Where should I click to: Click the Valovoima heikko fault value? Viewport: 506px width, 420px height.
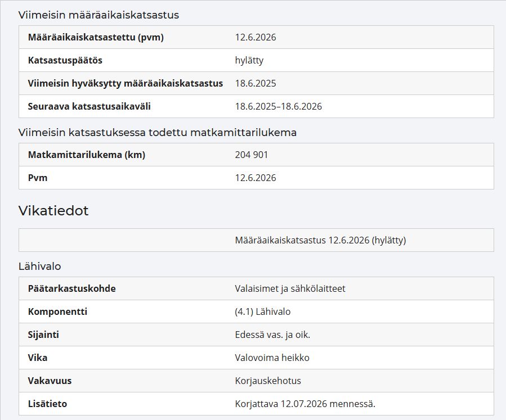(x=272, y=358)
